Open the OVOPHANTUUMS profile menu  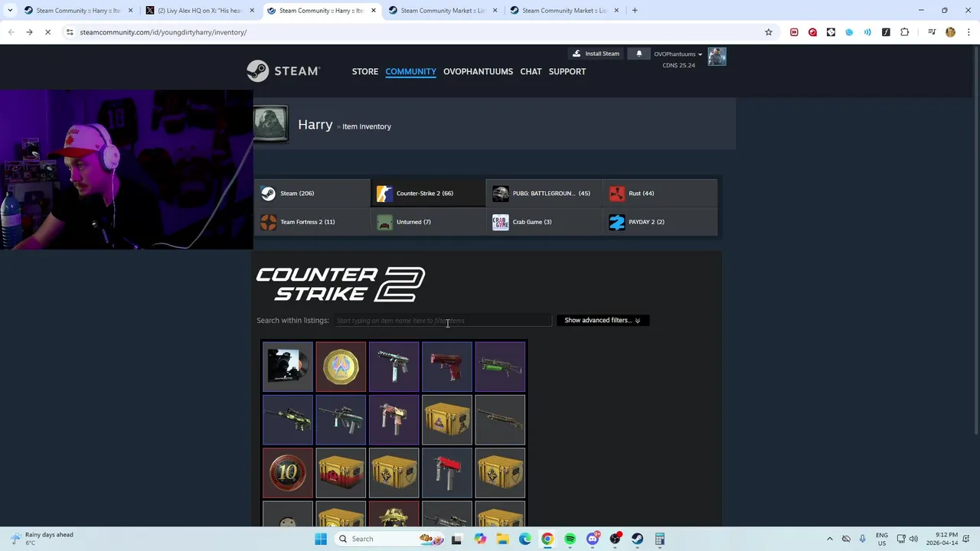click(x=478, y=71)
